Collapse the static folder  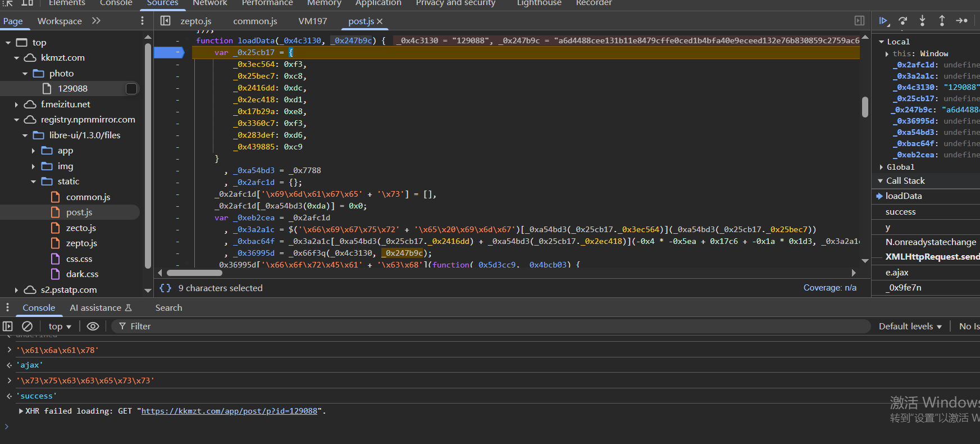click(34, 182)
